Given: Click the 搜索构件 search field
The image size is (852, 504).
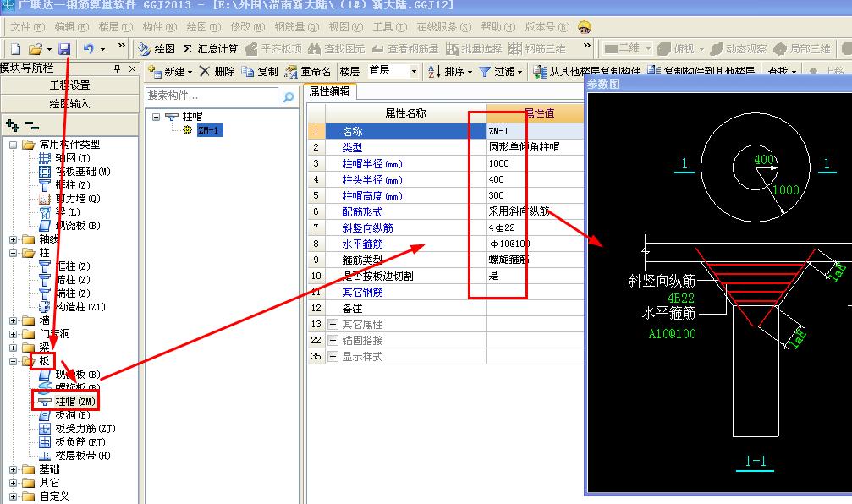Looking at the screenshot, I should coord(212,96).
